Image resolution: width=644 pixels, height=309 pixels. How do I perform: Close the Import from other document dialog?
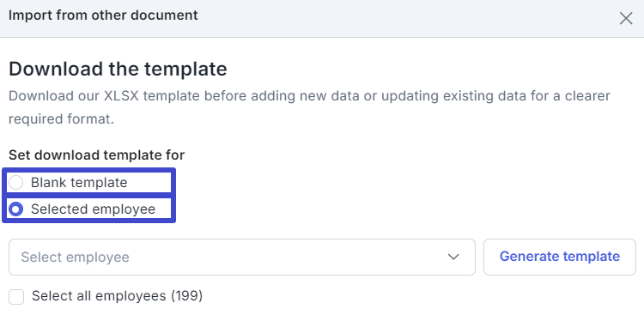pos(625,19)
